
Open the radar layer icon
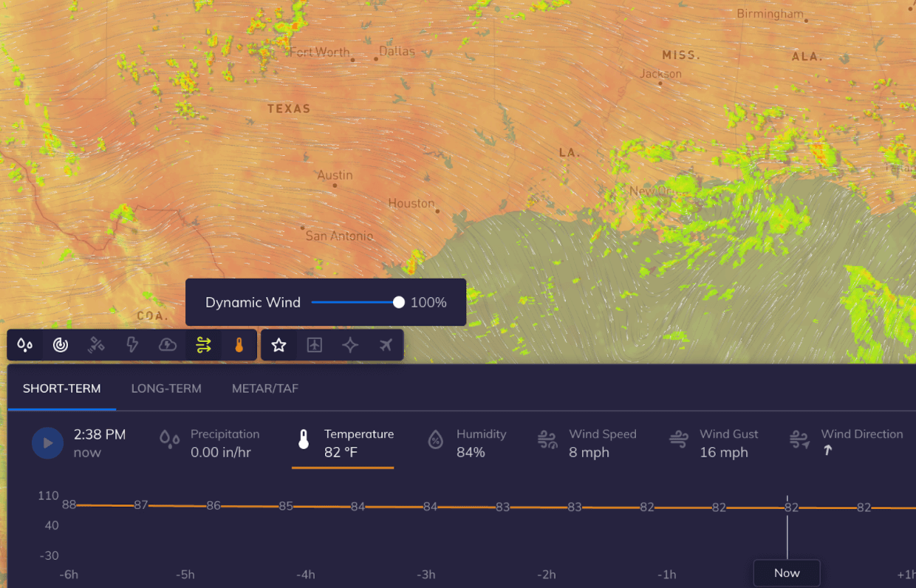(60, 344)
